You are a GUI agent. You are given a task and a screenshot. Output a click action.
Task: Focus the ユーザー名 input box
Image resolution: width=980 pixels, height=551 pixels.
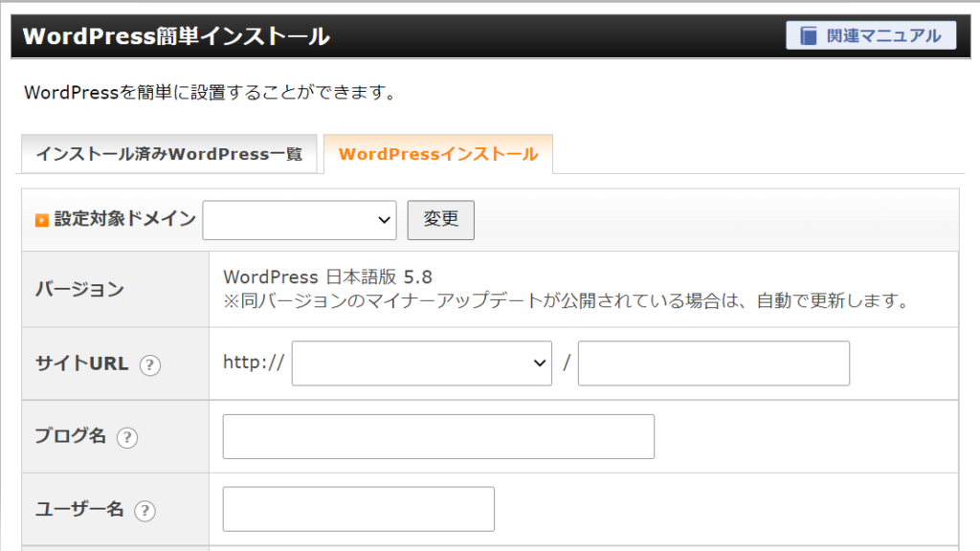tap(358, 509)
